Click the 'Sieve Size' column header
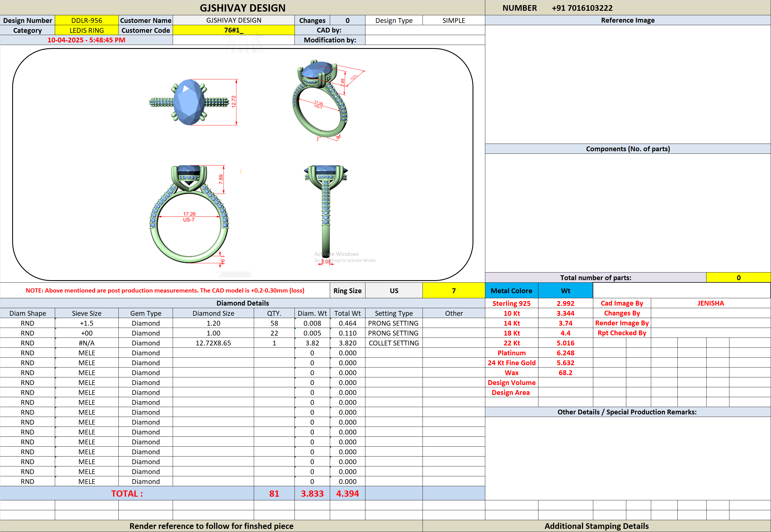The height and width of the screenshot is (532, 771). pyautogui.click(x=87, y=313)
